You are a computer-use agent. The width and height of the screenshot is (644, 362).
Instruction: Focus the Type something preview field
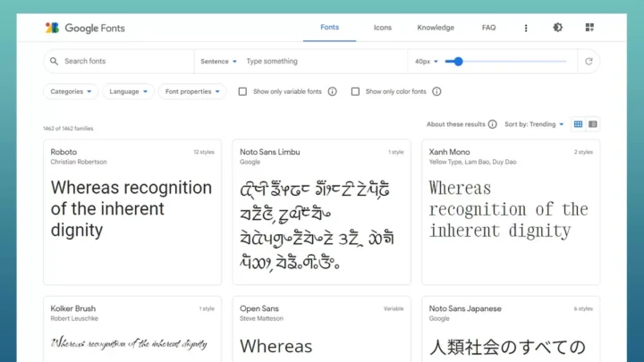point(325,61)
